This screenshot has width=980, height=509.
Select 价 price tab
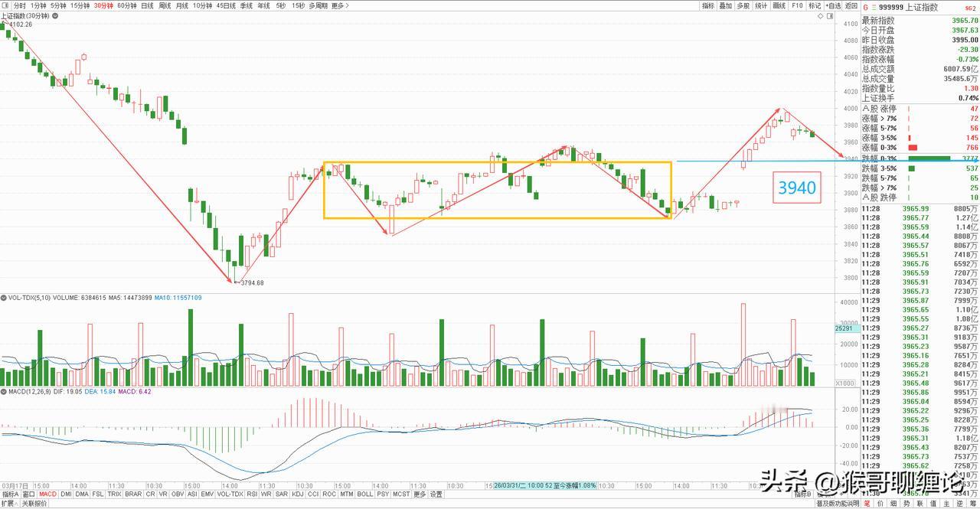[x=880, y=504]
